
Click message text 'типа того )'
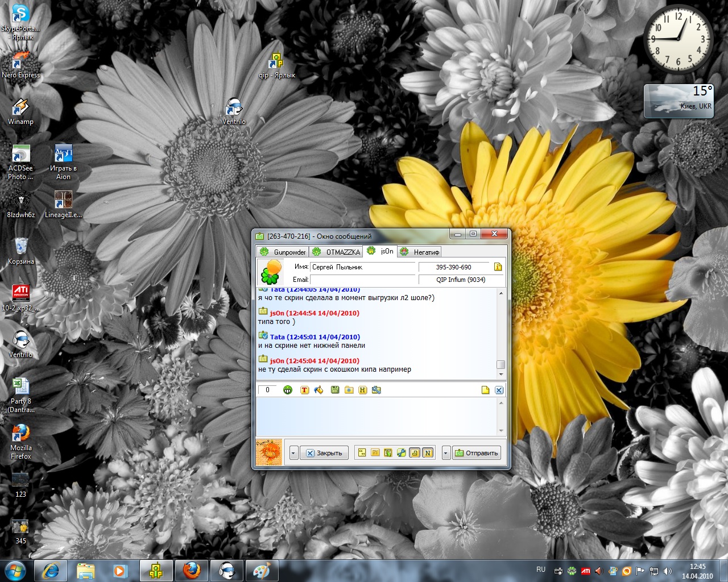276,322
